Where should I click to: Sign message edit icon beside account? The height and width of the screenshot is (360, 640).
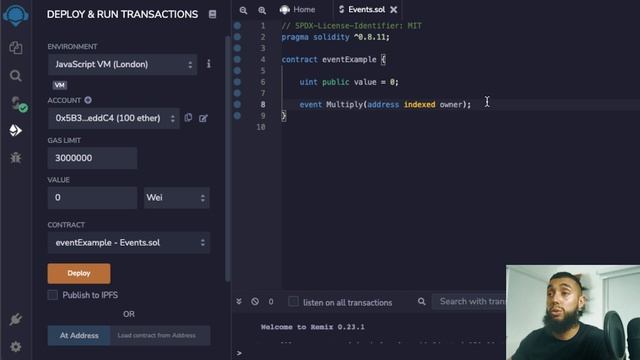coord(203,118)
